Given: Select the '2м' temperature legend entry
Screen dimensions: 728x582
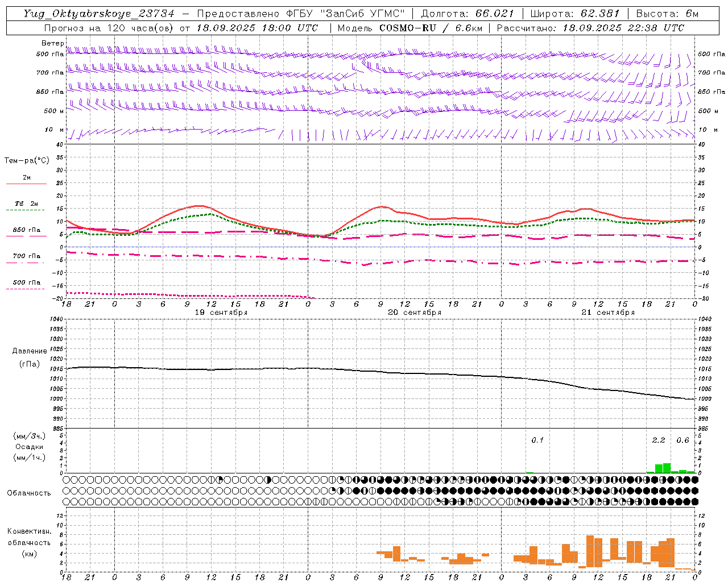Looking at the screenshot, I should point(27,177).
